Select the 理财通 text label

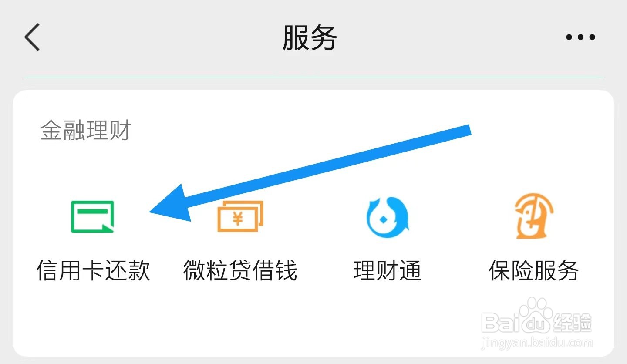point(388,271)
